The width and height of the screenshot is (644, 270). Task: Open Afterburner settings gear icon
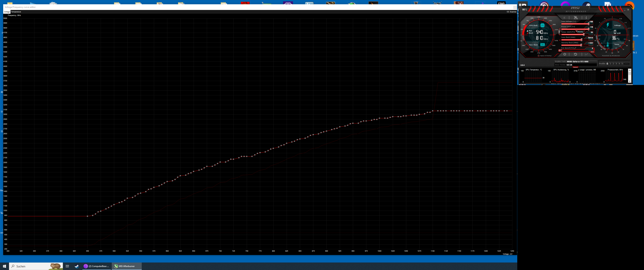[565, 54]
